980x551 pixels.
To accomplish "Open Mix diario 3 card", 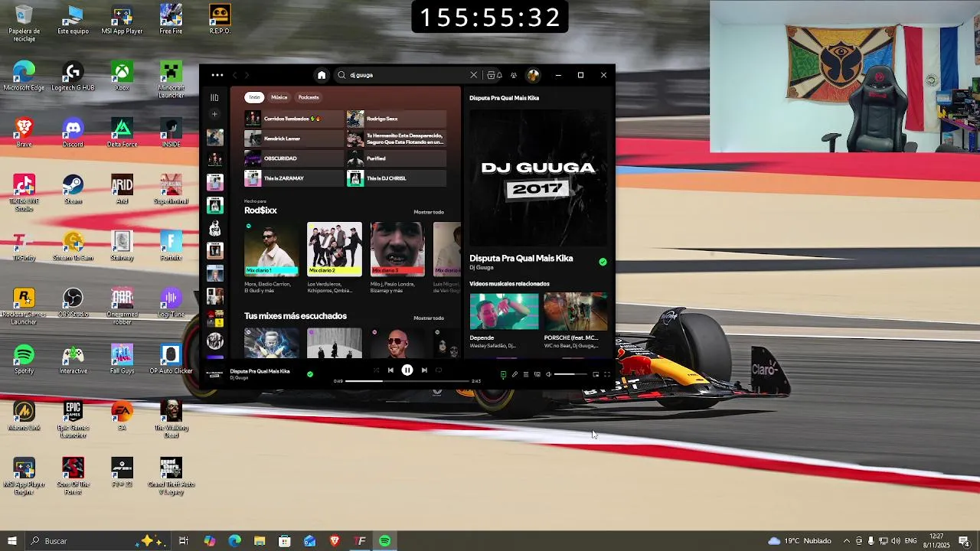I will 397,258.
